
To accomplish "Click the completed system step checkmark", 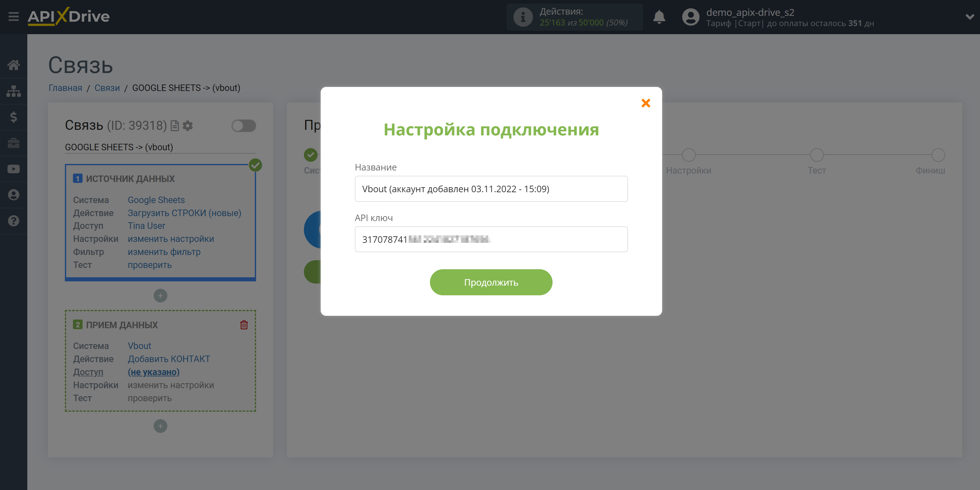I will click(x=311, y=155).
